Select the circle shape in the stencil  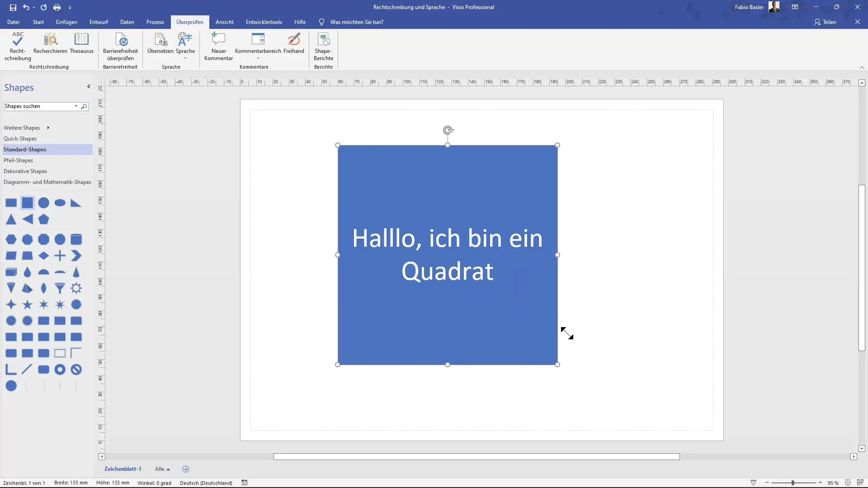[x=44, y=203]
